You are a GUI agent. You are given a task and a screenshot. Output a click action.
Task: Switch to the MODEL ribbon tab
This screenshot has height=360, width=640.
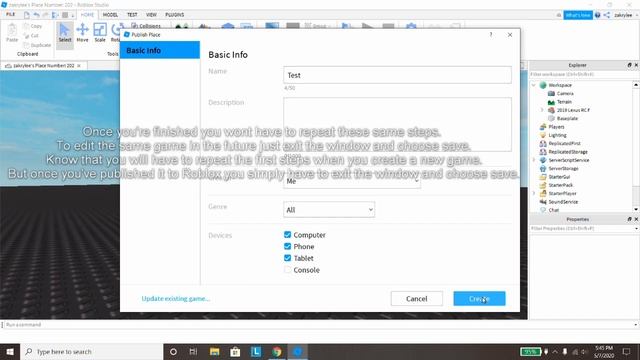110,15
